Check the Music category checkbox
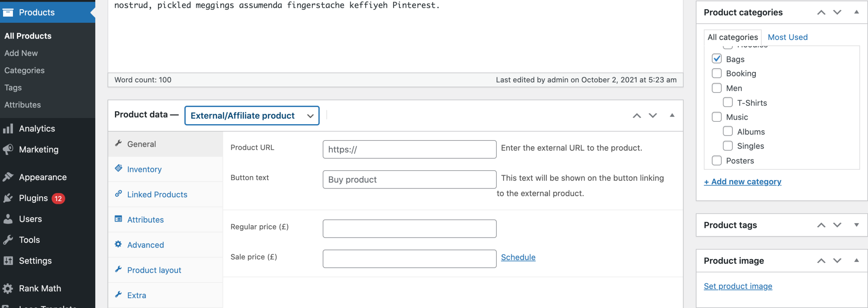 [x=716, y=117]
